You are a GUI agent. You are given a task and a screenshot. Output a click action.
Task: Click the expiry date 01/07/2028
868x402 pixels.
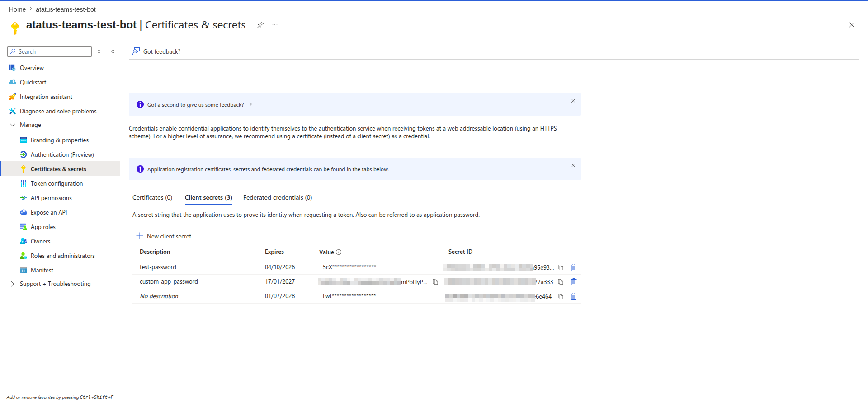click(x=280, y=296)
